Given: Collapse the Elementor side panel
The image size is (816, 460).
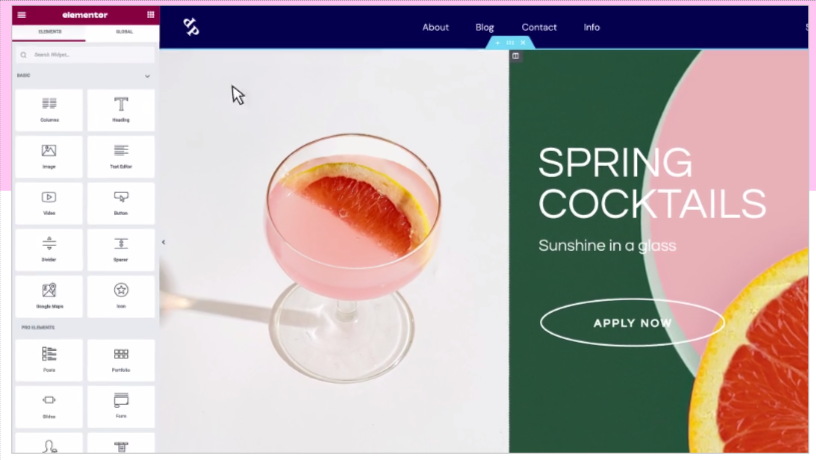Looking at the screenshot, I should click(x=163, y=242).
